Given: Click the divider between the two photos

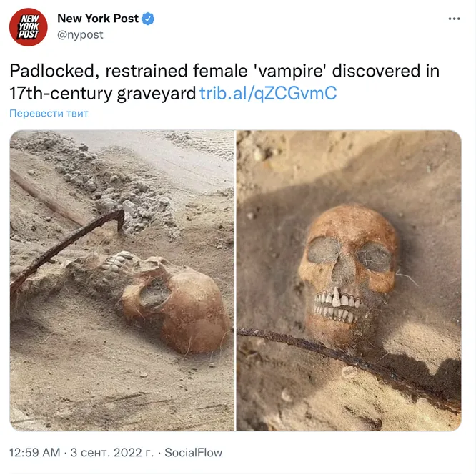Looking at the screenshot, I should coord(235,280).
